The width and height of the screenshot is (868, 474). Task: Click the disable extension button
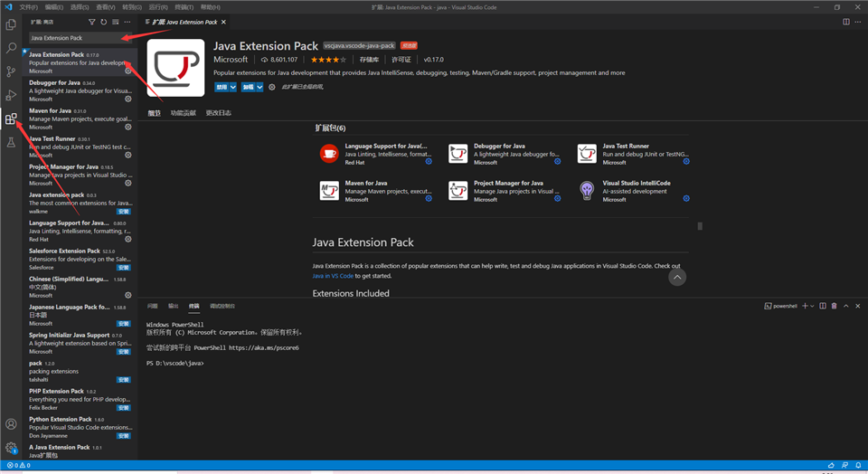pyautogui.click(x=222, y=87)
